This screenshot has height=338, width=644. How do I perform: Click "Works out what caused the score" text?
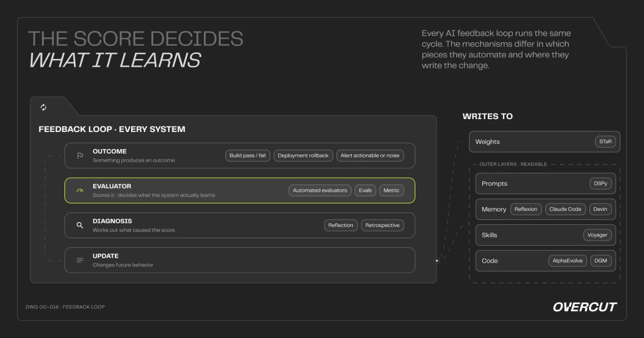pyautogui.click(x=134, y=230)
